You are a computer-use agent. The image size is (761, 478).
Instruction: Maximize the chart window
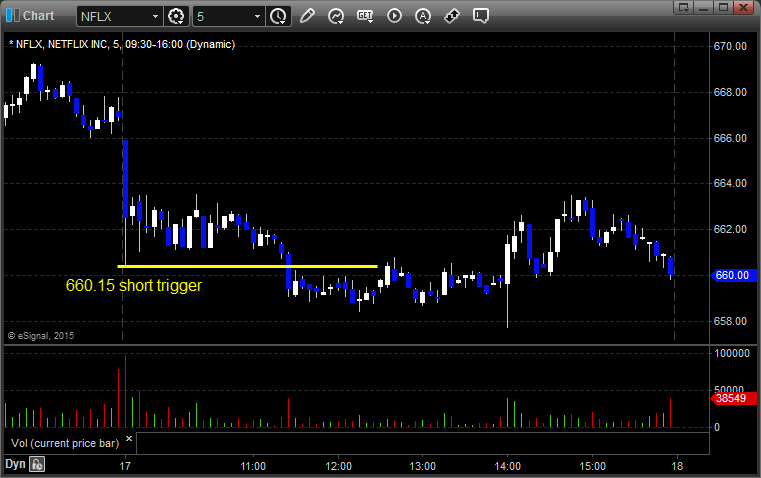723,7
